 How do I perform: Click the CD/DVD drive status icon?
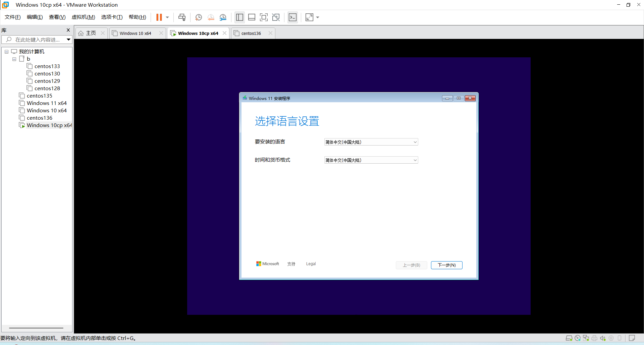click(577, 338)
